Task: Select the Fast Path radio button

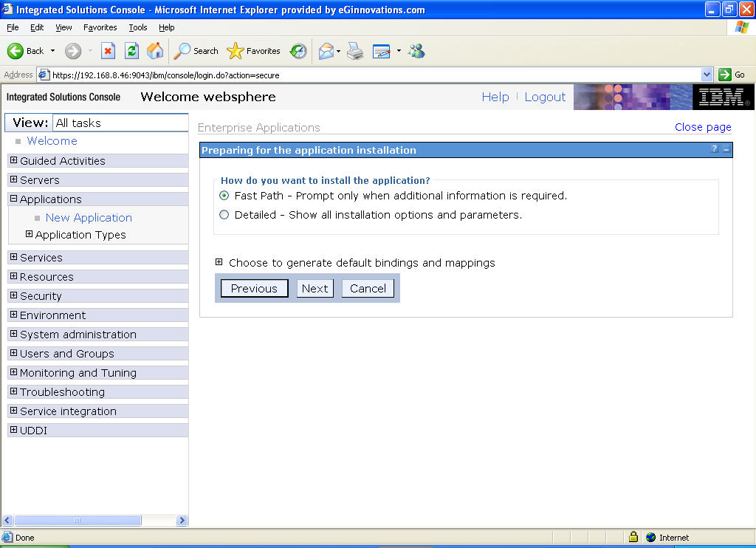Action: pyautogui.click(x=224, y=196)
